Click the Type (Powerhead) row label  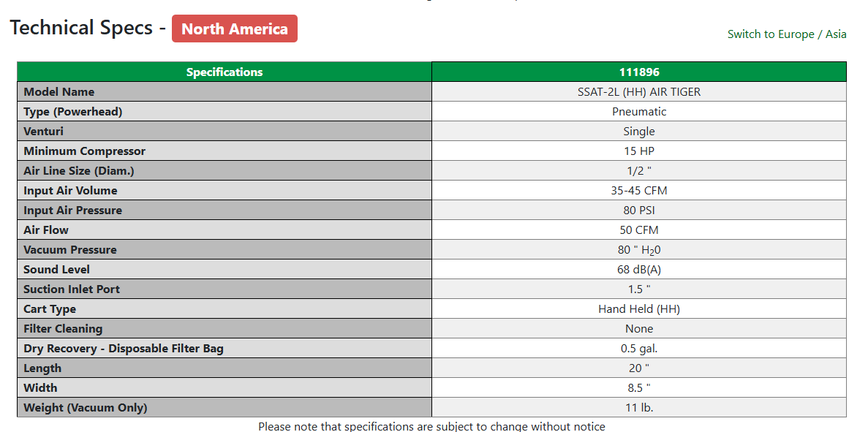[x=224, y=112]
